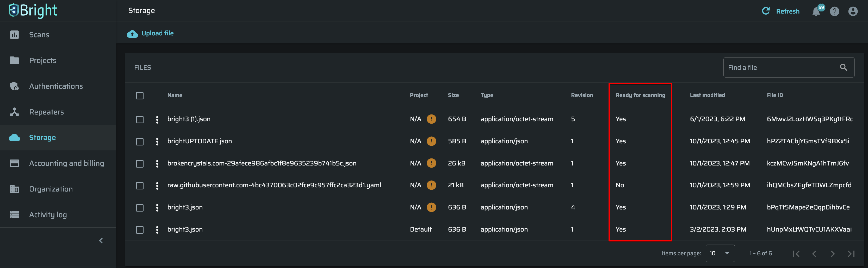Click warning icon in raw.githubusercontent.com row
The image size is (868, 268).
pyautogui.click(x=431, y=185)
